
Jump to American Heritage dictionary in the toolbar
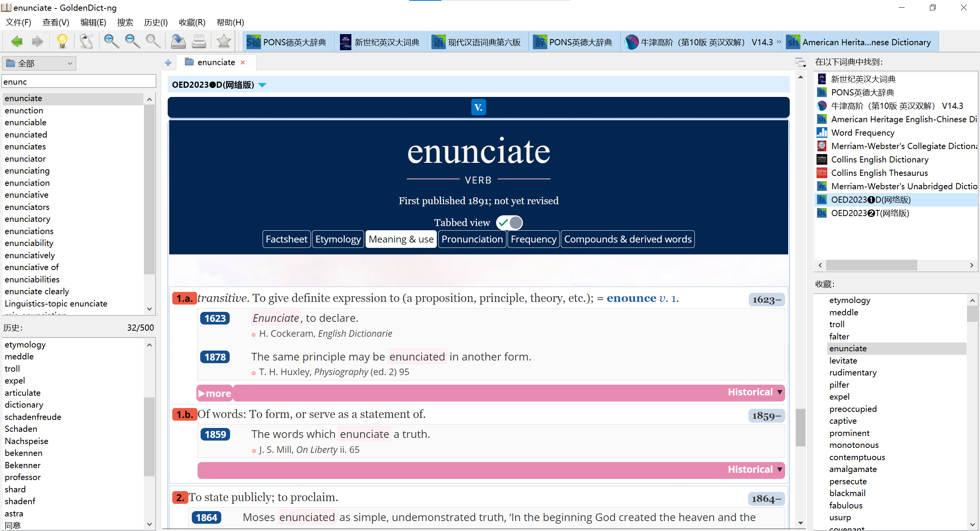click(x=860, y=42)
